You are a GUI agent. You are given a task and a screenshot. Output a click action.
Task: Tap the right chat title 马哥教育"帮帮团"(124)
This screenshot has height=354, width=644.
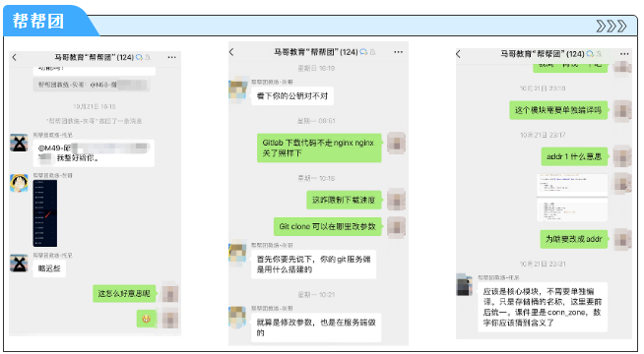point(543,54)
